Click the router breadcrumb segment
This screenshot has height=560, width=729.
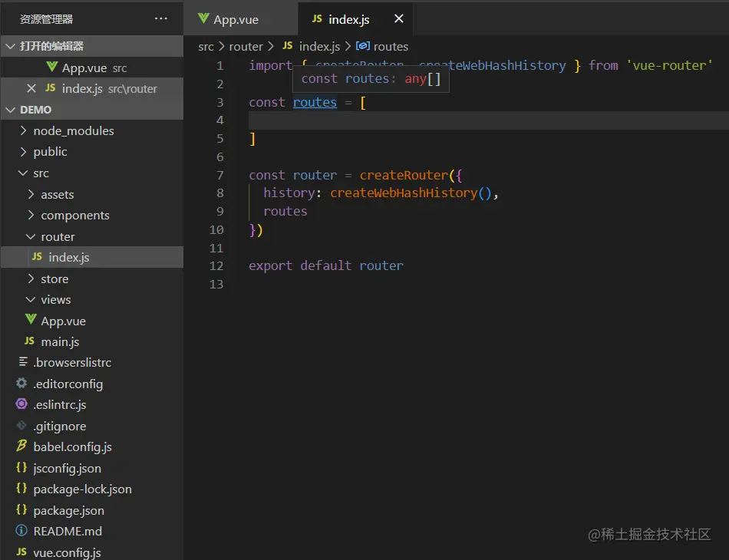(246, 47)
